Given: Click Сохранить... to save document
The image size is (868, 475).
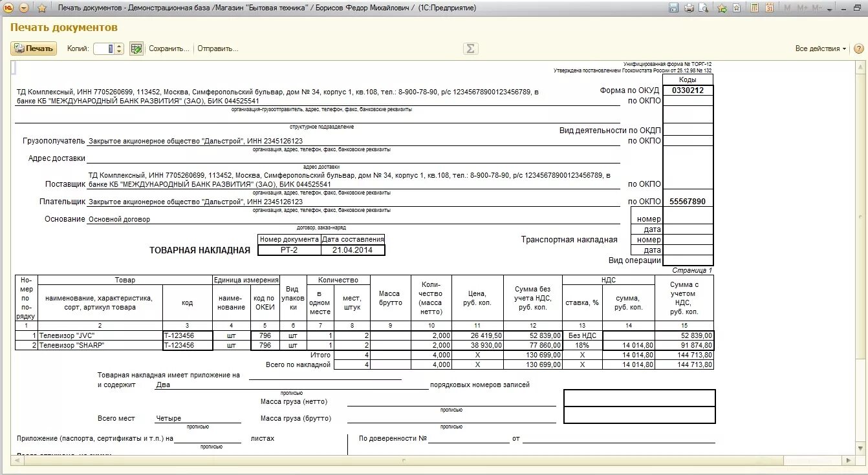Looking at the screenshot, I should [169, 48].
